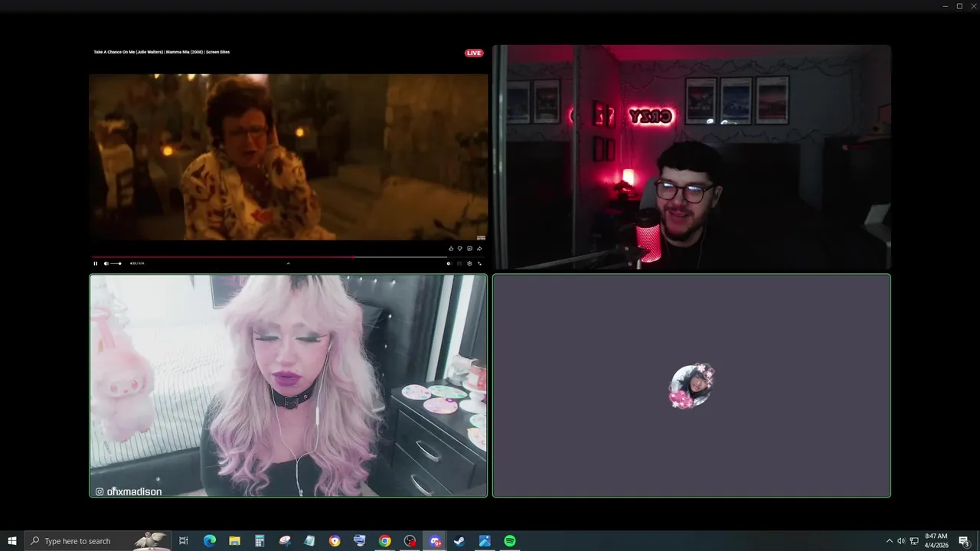
Task: Open Discord with the 9+ badge
Action: (x=435, y=541)
